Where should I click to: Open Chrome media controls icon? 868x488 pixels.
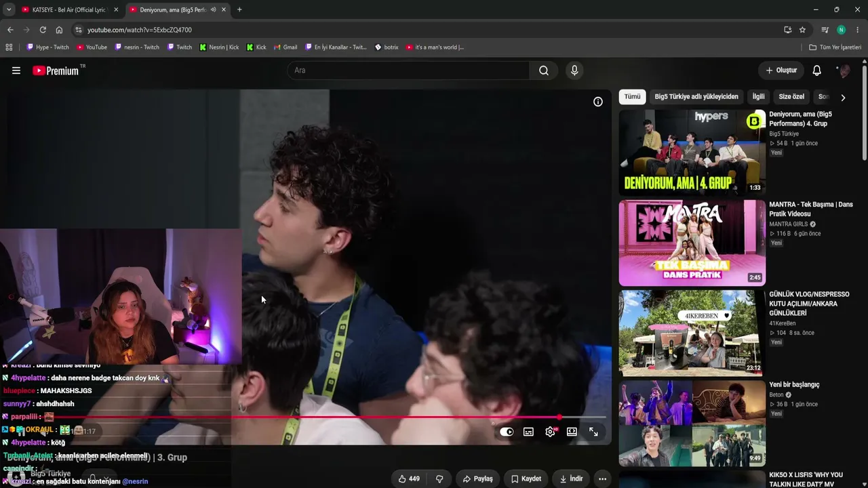tap(825, 30)
